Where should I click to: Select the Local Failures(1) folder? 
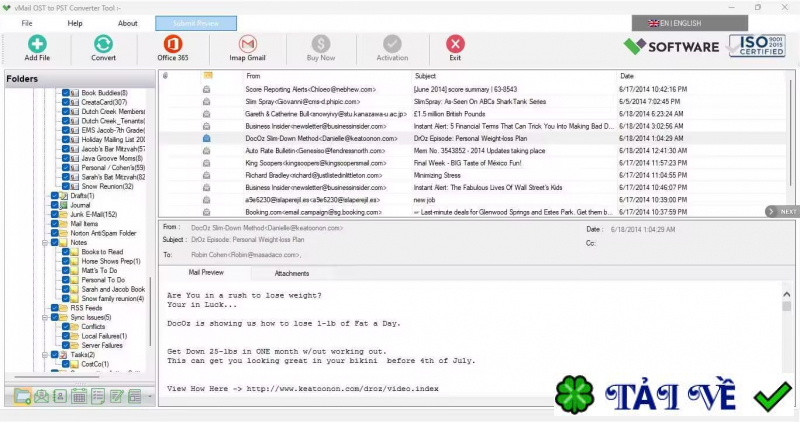pos(104,336)
